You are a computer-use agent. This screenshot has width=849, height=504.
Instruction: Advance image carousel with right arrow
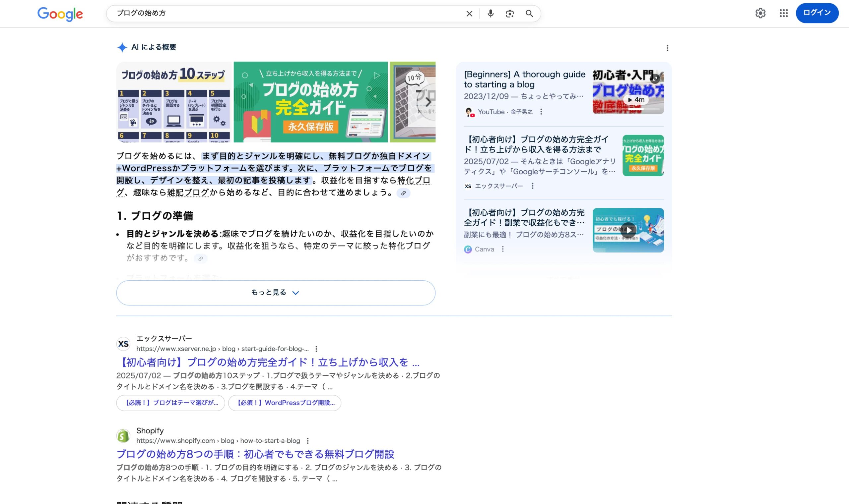click(x=428, y=102)
